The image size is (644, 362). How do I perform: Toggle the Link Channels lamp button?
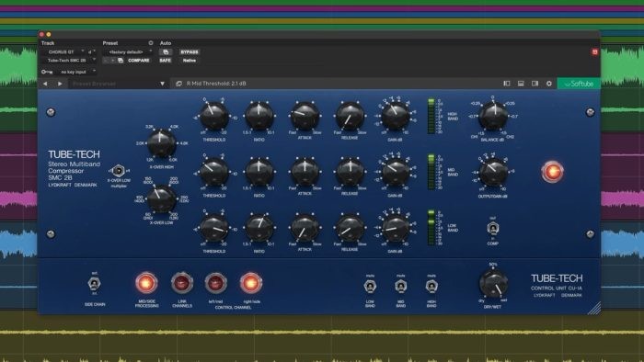(182, 282)
